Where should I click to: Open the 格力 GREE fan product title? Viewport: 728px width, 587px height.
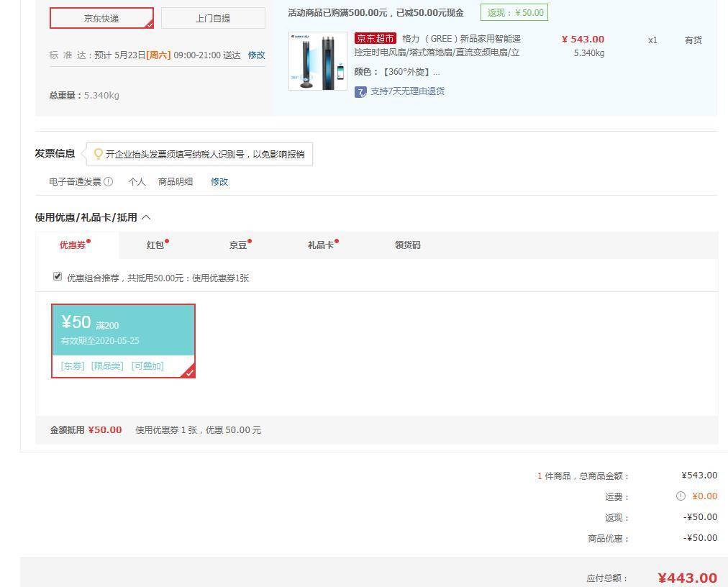437,45
